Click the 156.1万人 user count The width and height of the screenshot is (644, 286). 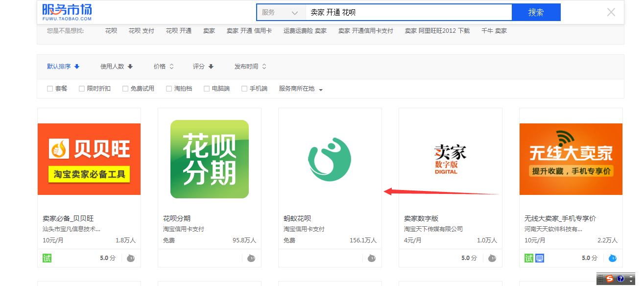pyautogui.click(x=363, y=240)
